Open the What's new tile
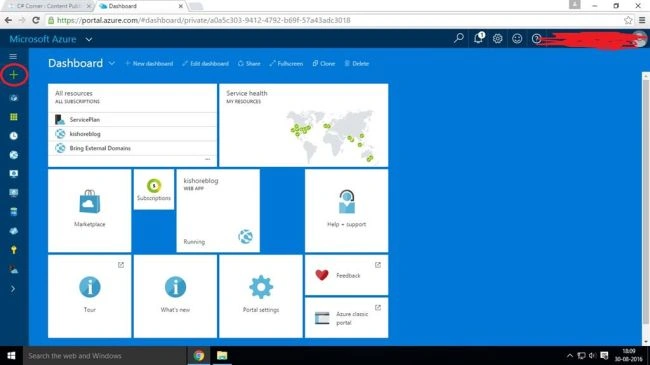 pos(175,296)
